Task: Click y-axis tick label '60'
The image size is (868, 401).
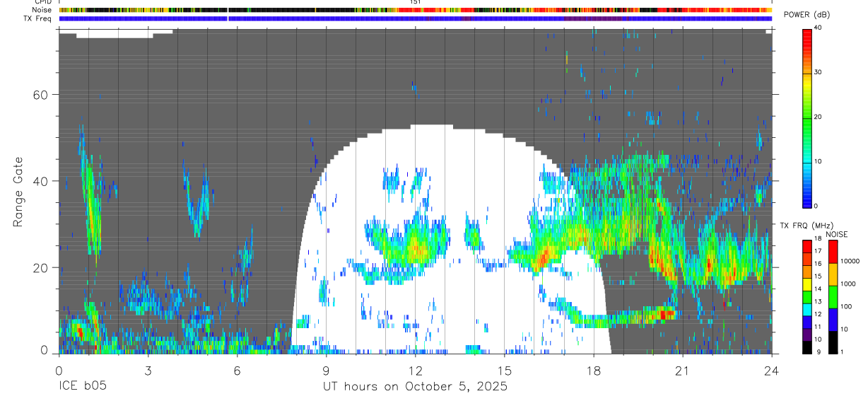Action: click(40, 95)
